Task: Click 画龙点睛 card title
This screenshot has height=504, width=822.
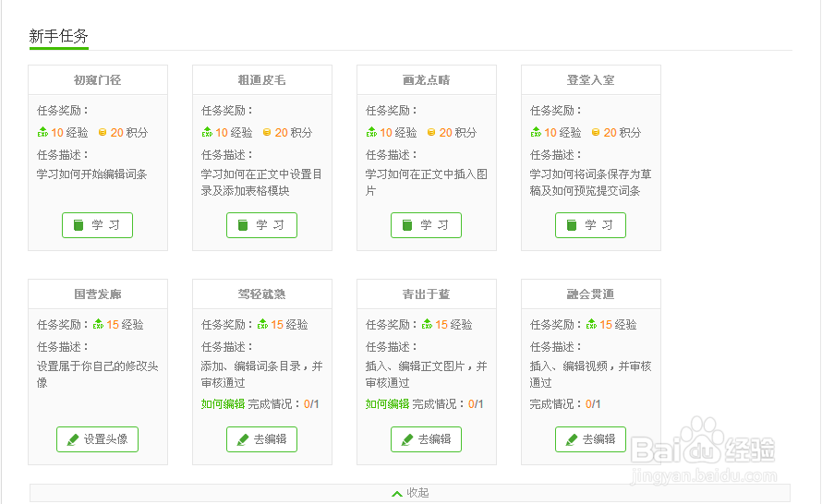Action: pos(426,80)
